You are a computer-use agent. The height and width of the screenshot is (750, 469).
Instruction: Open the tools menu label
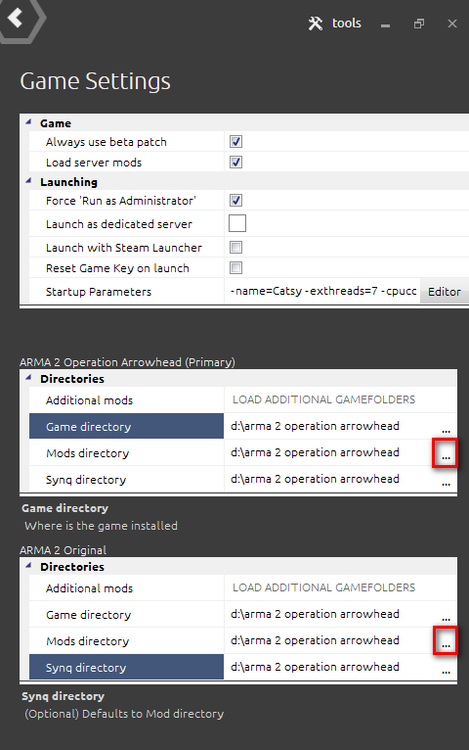click(x=347, y=23)
